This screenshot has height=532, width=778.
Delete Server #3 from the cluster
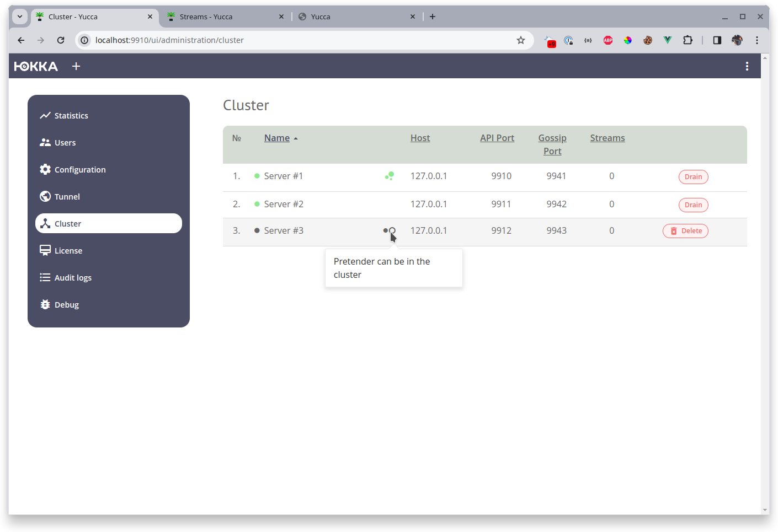[x=685, y=231]
